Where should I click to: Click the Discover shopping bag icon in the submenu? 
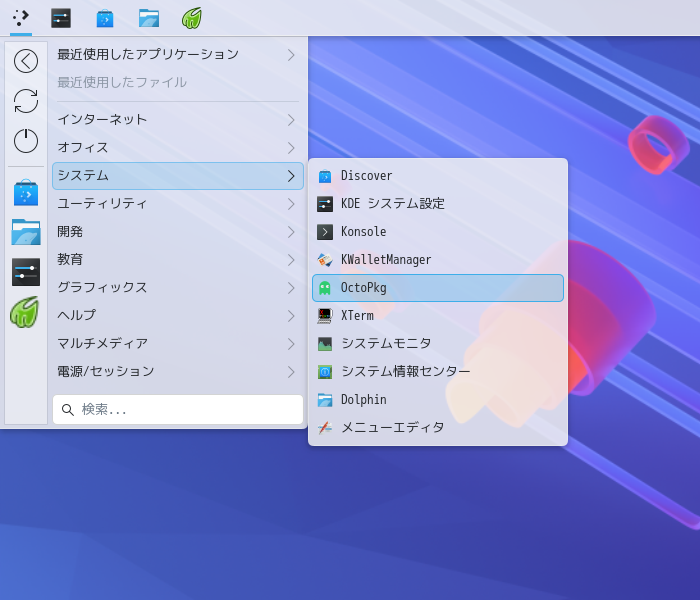(325, 176)
